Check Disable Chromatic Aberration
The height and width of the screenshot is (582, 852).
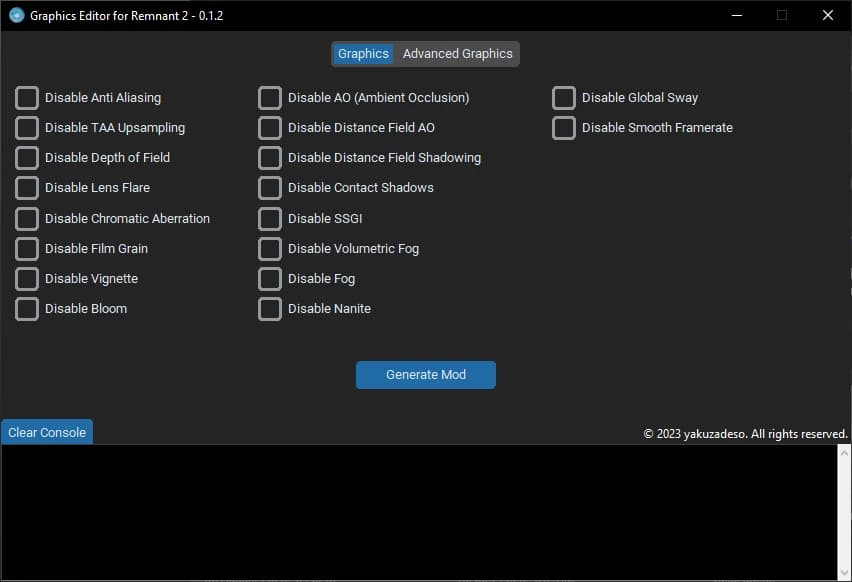tap(27, 218)
